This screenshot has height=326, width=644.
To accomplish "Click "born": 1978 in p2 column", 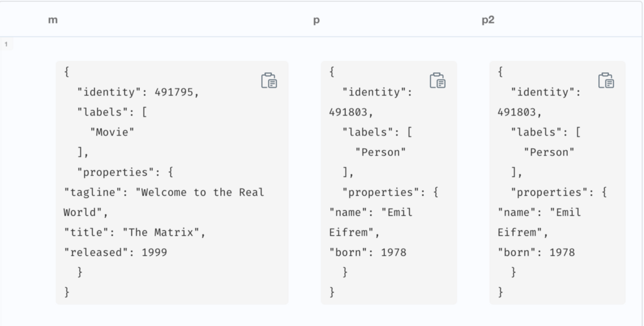I will [x=536, y=252].
